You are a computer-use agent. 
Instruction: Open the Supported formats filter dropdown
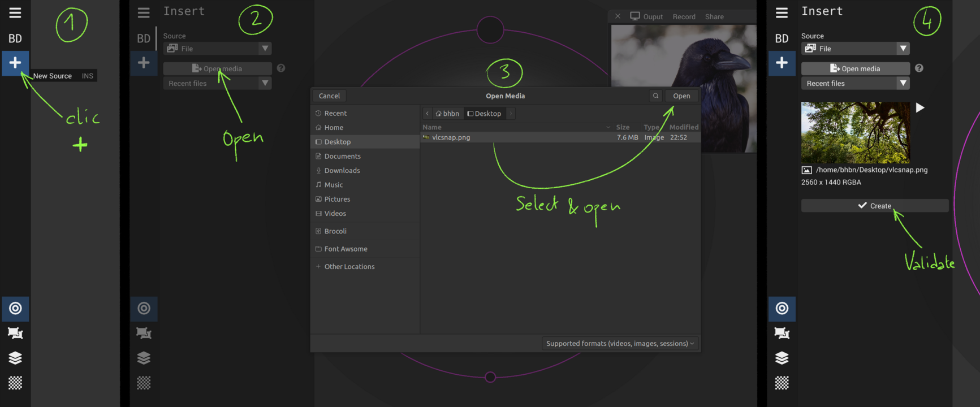click(620, 344)
